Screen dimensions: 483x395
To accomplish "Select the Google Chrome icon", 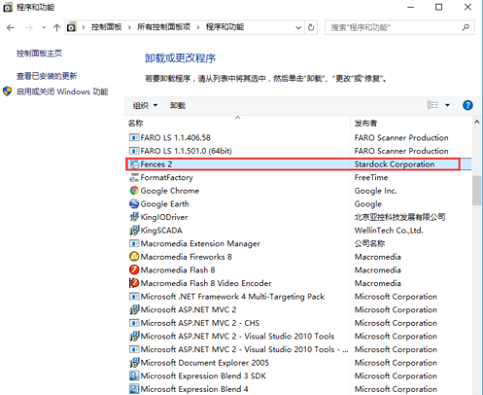I will [x=134, y=190].
